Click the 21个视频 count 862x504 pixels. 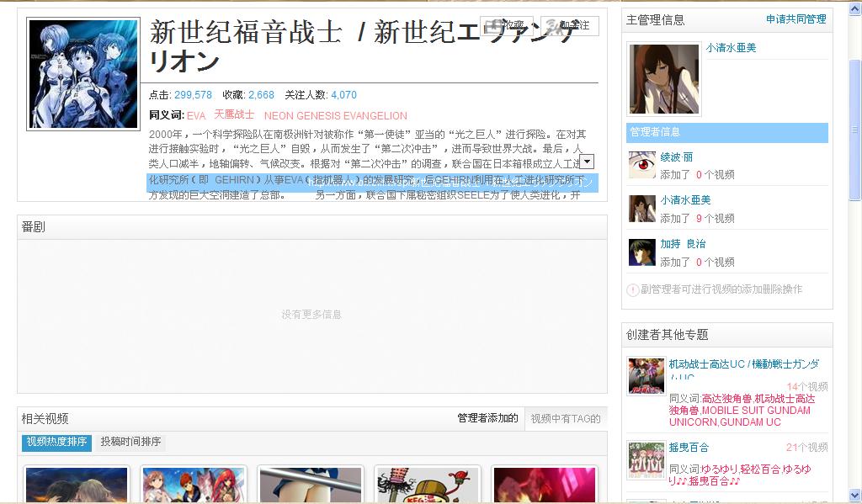807,448
